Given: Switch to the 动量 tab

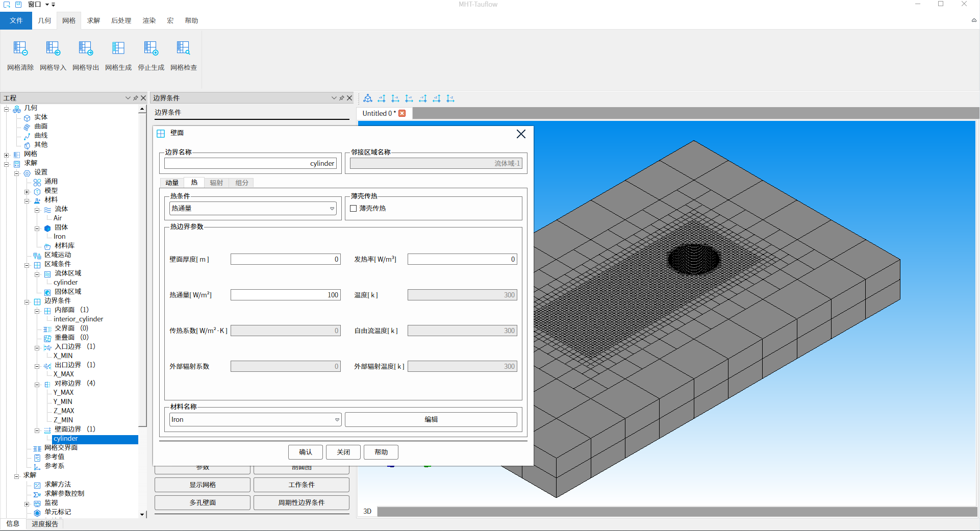Looking at the screenshot, I should click(172, 183).
